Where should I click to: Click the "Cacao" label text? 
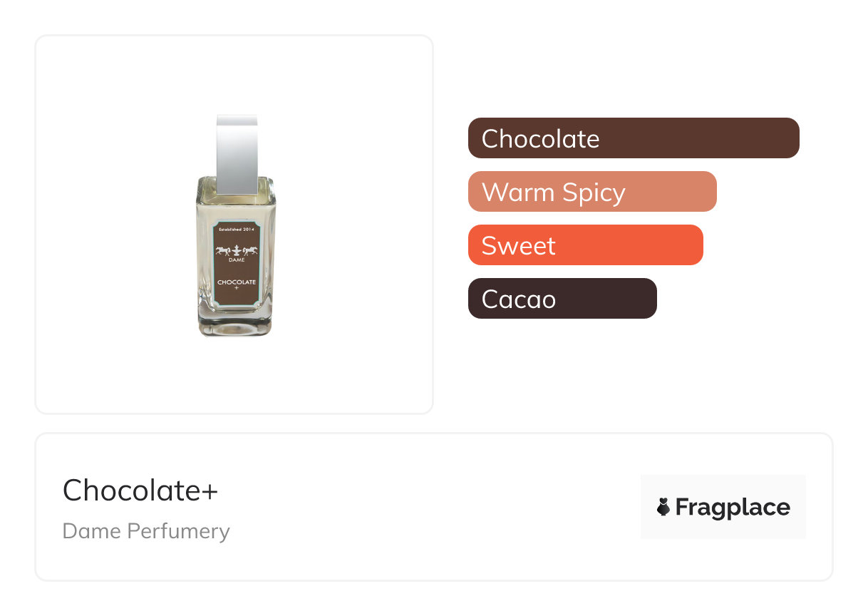(x=518, y=299)
